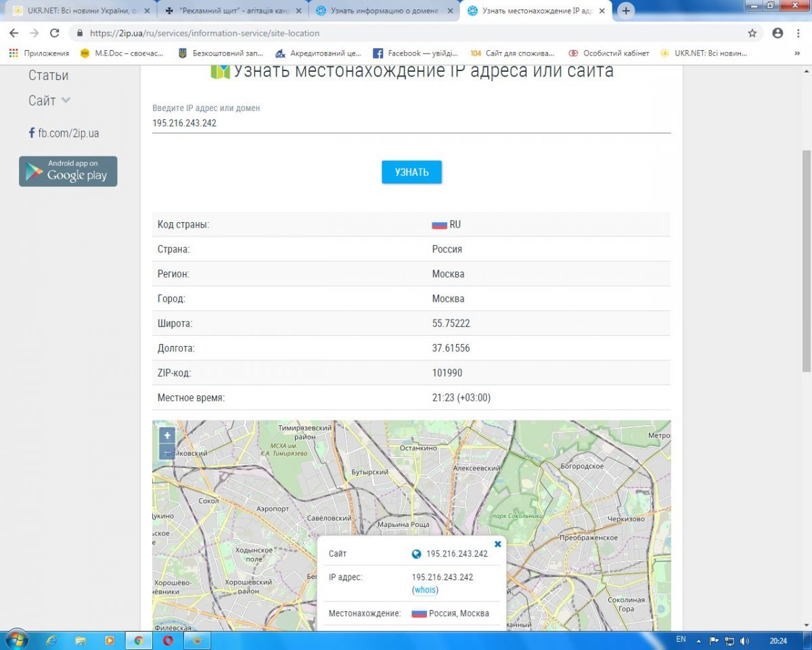Viewport: 812px width, 650px height.
Task: Reload the page with refresh icon
Action: click(55, 33)
